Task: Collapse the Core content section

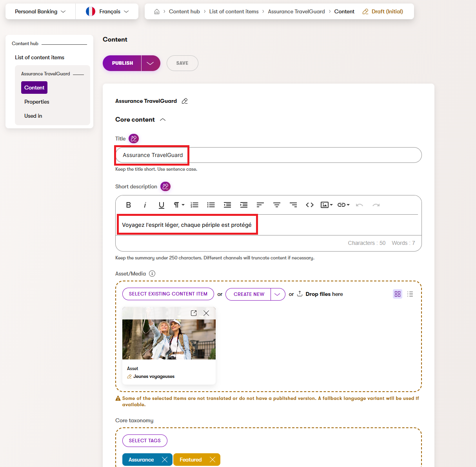Action: [x=163, y=120]
